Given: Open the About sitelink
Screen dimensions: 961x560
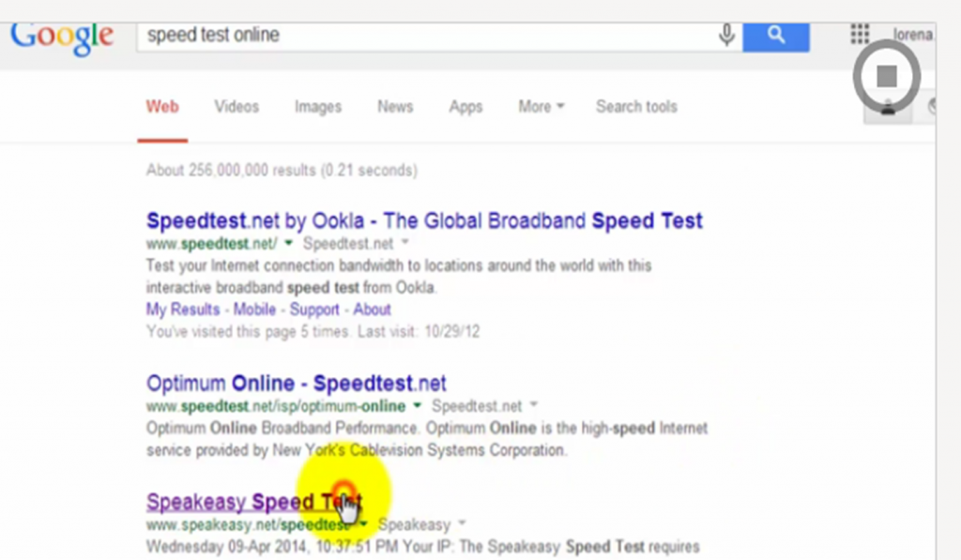Looking at the screenshot, I should 372,310.
